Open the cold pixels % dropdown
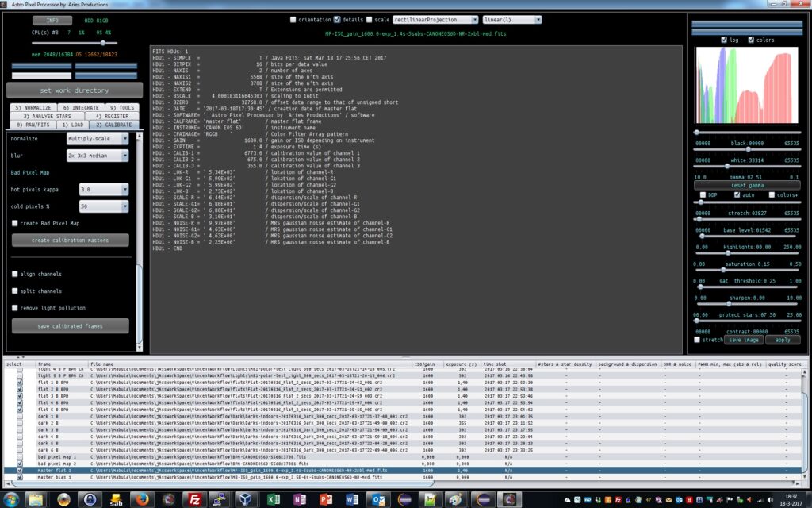Screen dimensions: 812x508 pyautogui.click(x=104, y=206)
